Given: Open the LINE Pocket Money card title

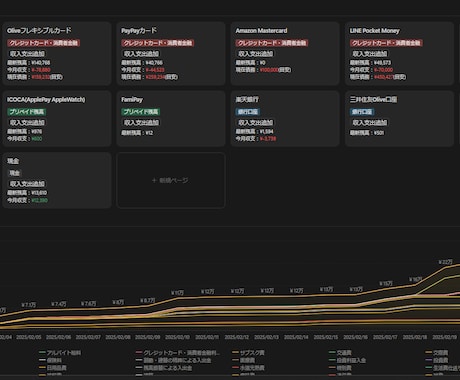Looking at the screenshot, I should 374,31.
